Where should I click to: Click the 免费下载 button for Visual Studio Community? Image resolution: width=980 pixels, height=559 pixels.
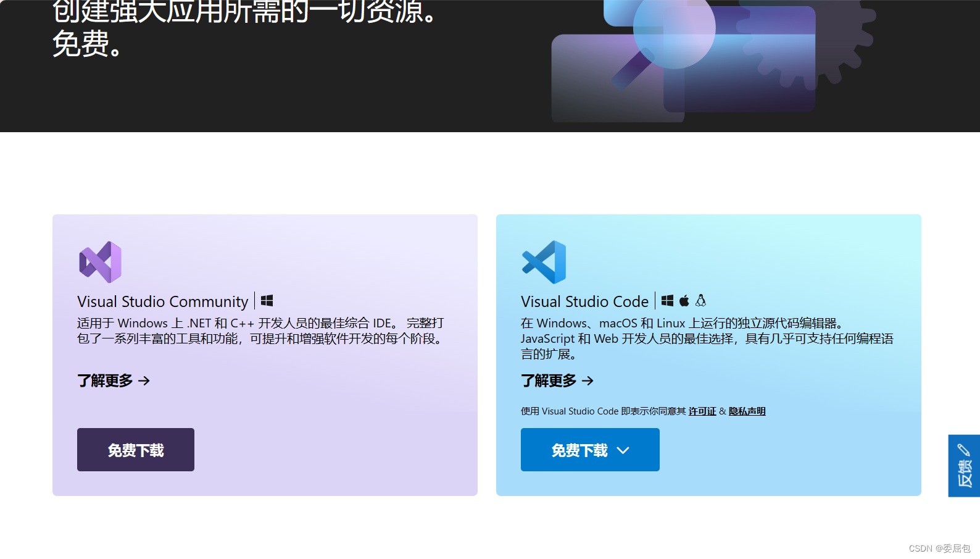click(136, 450)
